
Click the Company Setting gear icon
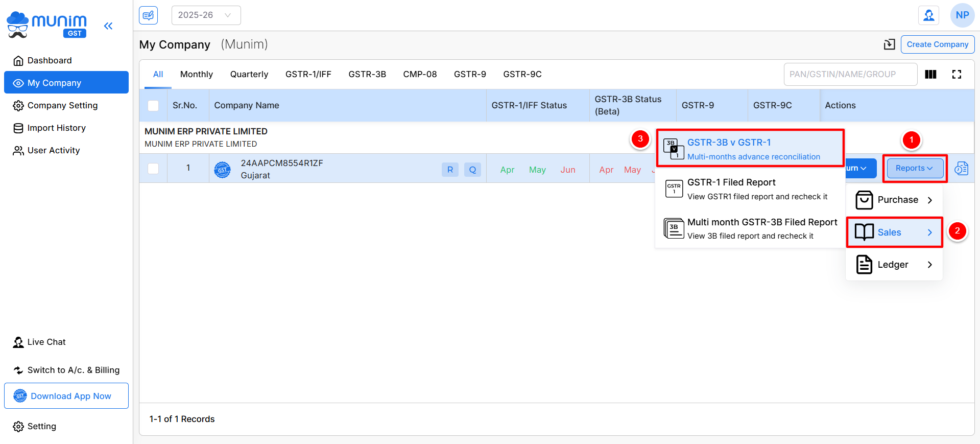click(18, 106)
